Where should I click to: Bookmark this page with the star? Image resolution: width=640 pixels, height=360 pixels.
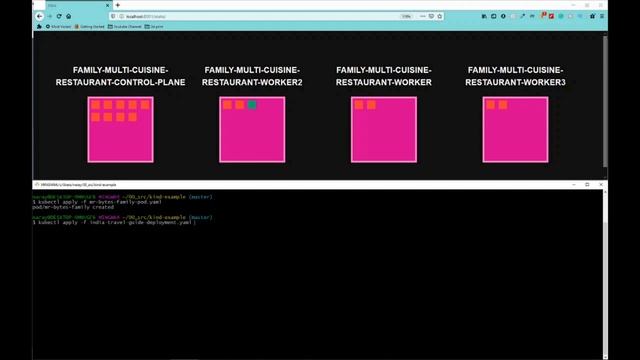tap(440, 16)
